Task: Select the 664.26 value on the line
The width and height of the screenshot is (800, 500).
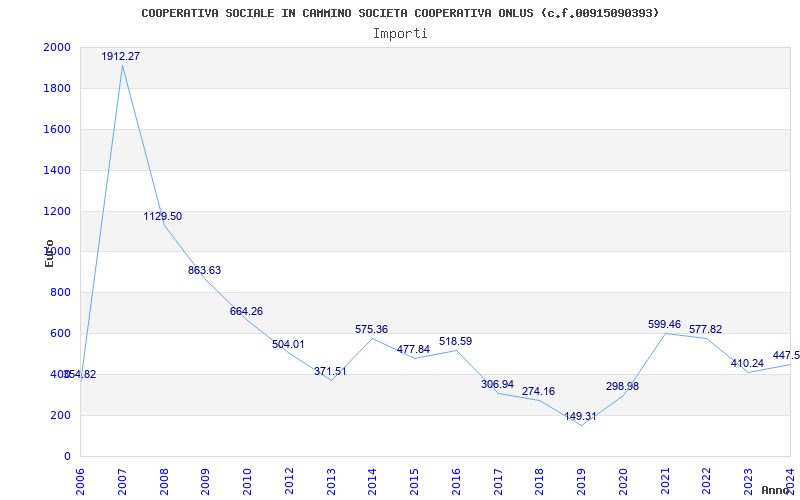Action: click(x=246, y=311)
